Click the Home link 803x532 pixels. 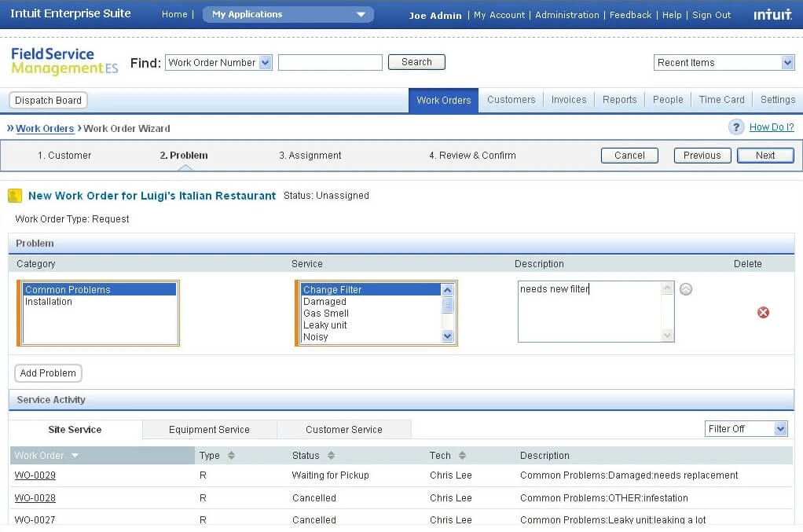tap(174, 14)
